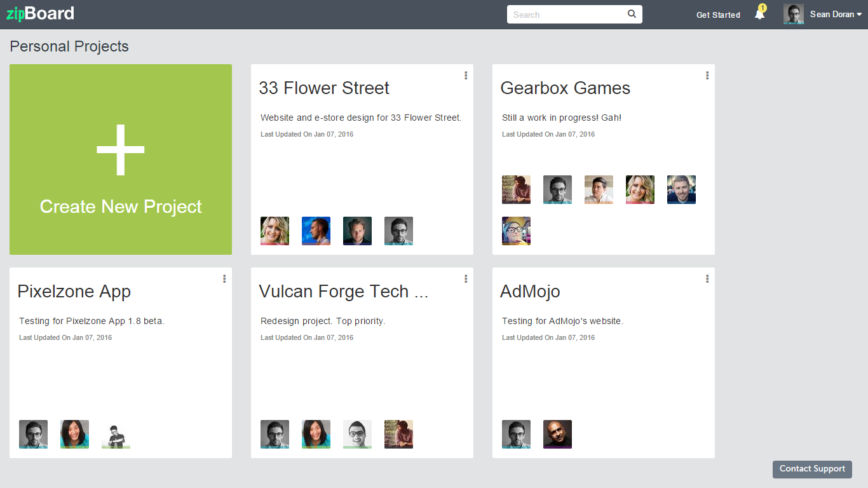Click 'Website and e-store design' description

[x=361, y=118]
